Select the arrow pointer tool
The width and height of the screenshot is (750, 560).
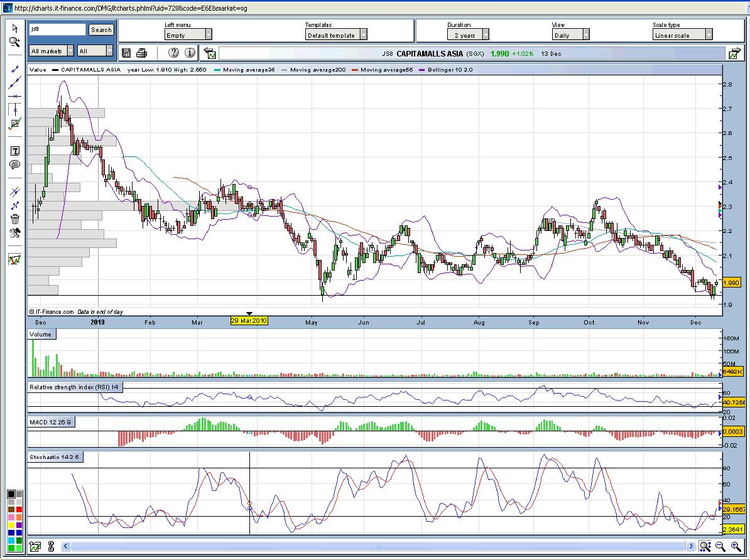pos(15,28)
